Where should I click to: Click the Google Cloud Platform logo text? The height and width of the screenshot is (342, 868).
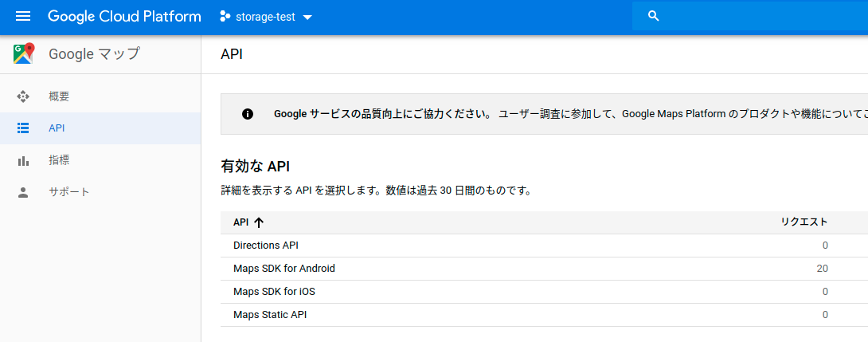coord(124,17)
